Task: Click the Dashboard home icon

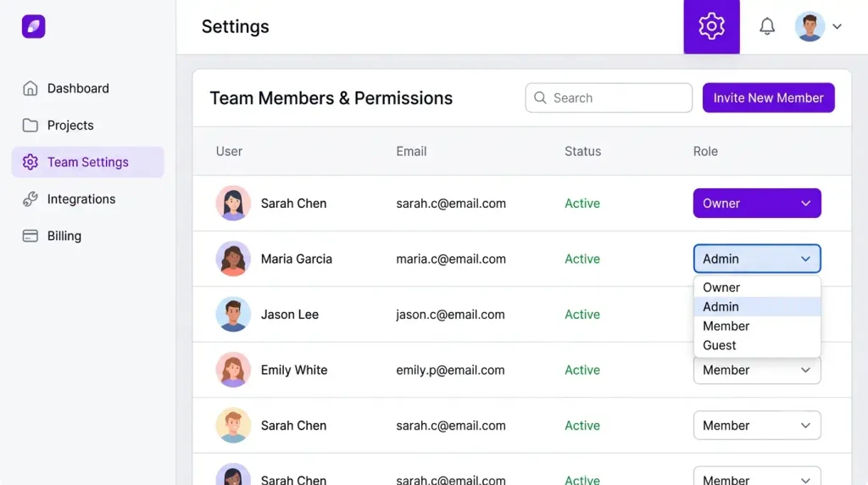Action: click(x=30, y=88)
